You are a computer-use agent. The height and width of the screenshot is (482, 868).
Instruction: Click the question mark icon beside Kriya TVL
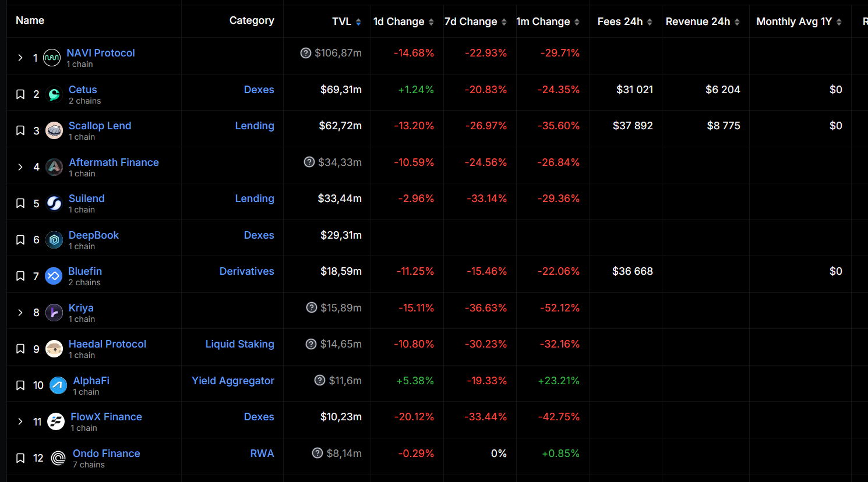312,307
